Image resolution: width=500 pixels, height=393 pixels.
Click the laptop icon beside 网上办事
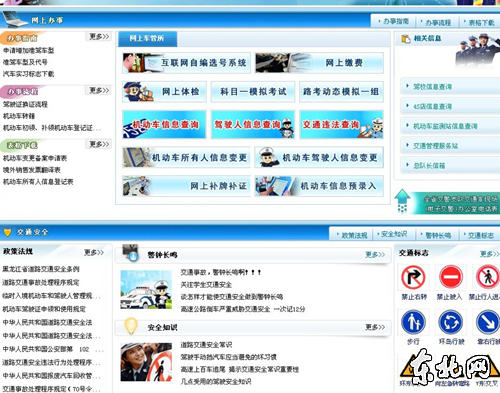pos(15,19)
